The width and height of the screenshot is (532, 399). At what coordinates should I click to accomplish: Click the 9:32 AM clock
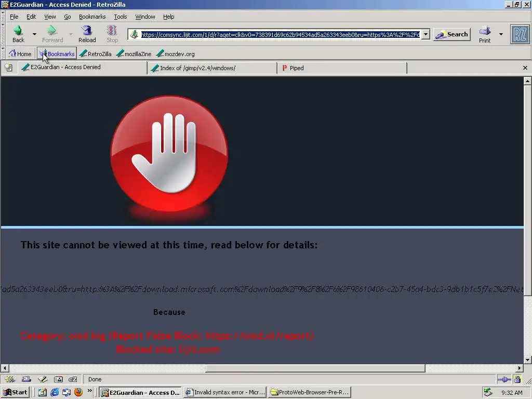point(512,393)
